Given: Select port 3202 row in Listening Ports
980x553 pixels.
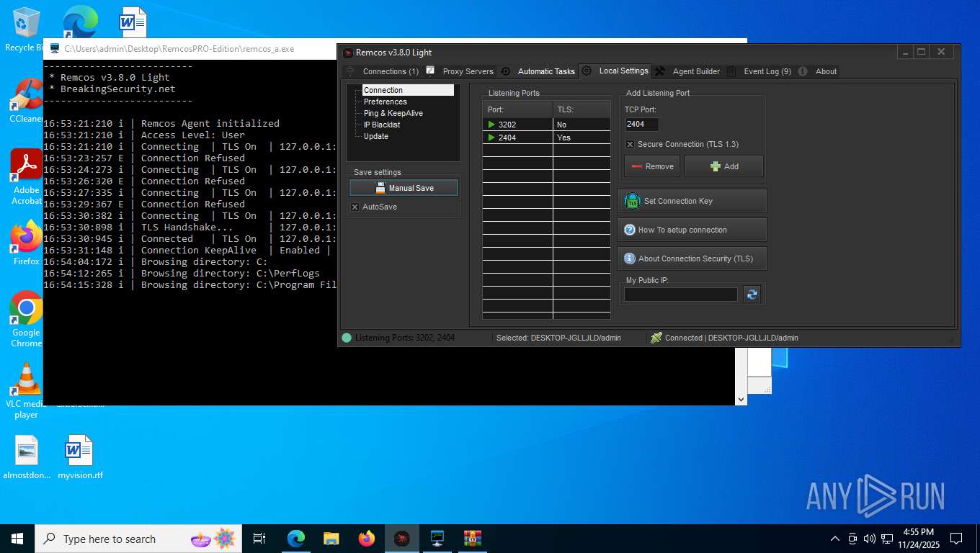Looking at the screenshot, I should pos(546,125).
